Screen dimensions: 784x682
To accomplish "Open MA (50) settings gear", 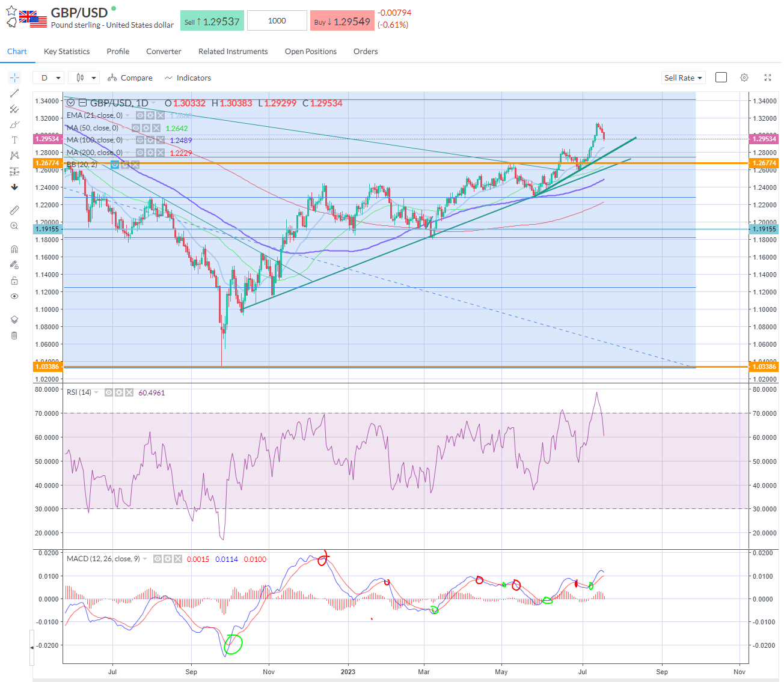I will 146,128.
